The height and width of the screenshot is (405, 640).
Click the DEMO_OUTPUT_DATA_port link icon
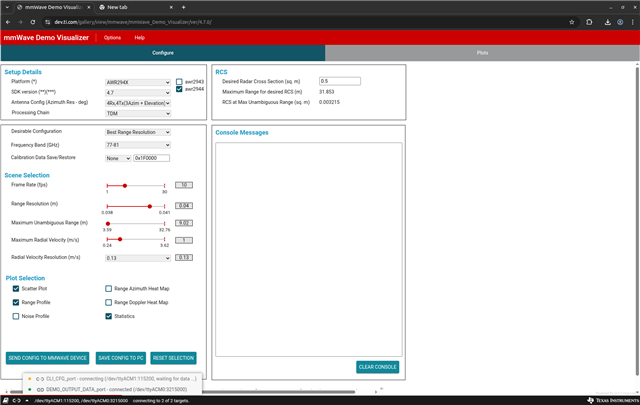[x=40, y=389]
